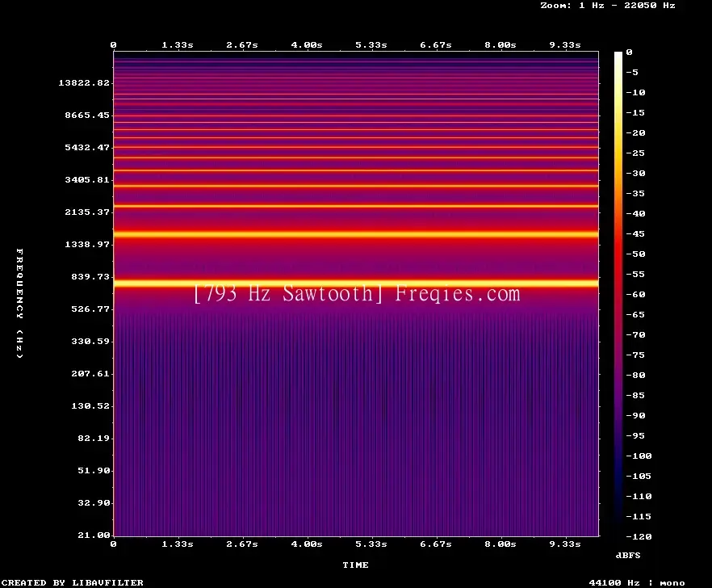
Task: Click the 130.52 frequency label
Action: pos(90,405)
